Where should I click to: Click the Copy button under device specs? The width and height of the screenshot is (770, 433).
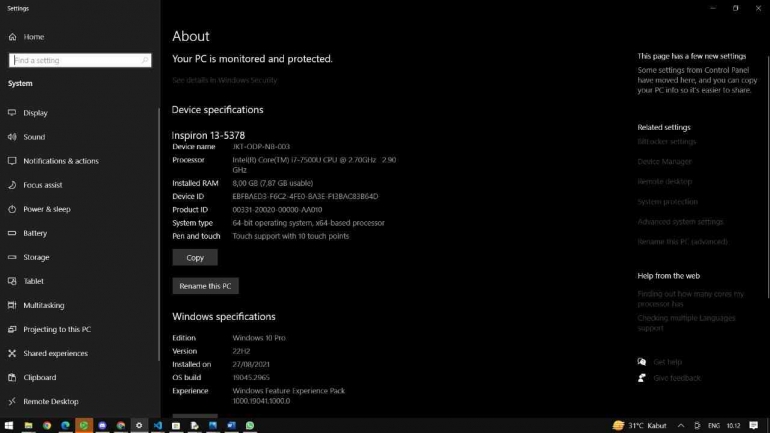coord(195,257)
